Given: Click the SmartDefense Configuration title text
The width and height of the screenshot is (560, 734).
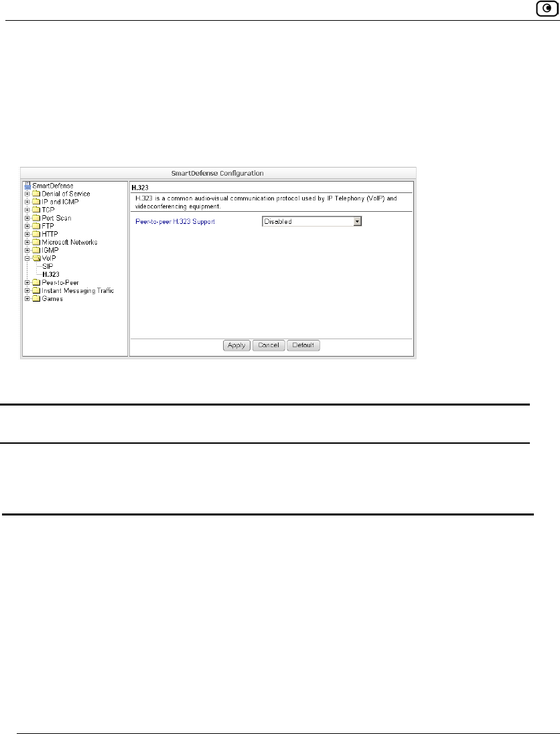Looking at the screenshot, I should pyautogui.click(x=218, y=173).
